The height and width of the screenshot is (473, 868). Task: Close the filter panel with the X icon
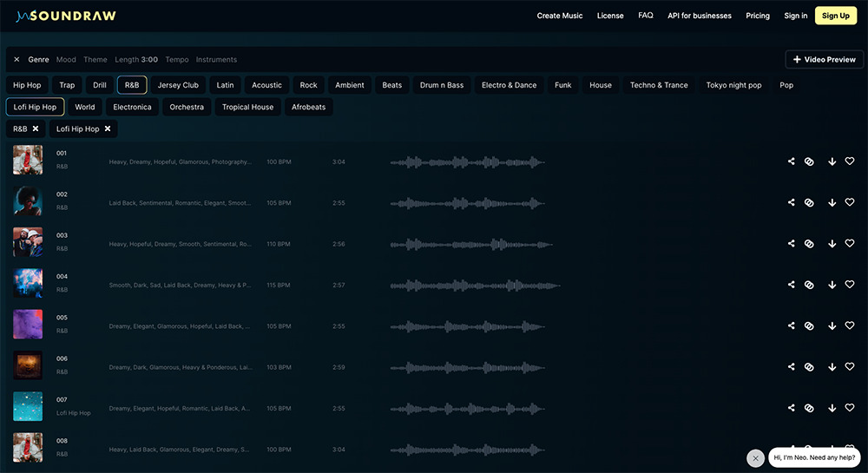click(16, 60)
